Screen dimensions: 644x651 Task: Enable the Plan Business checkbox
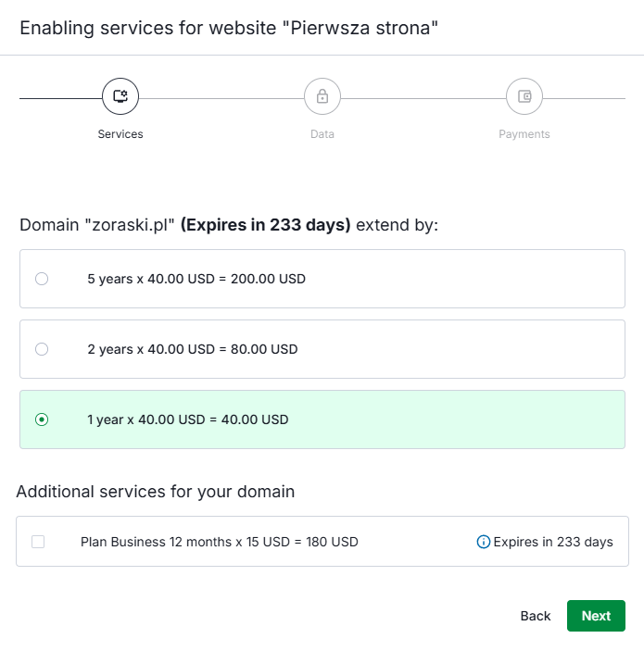38,542
